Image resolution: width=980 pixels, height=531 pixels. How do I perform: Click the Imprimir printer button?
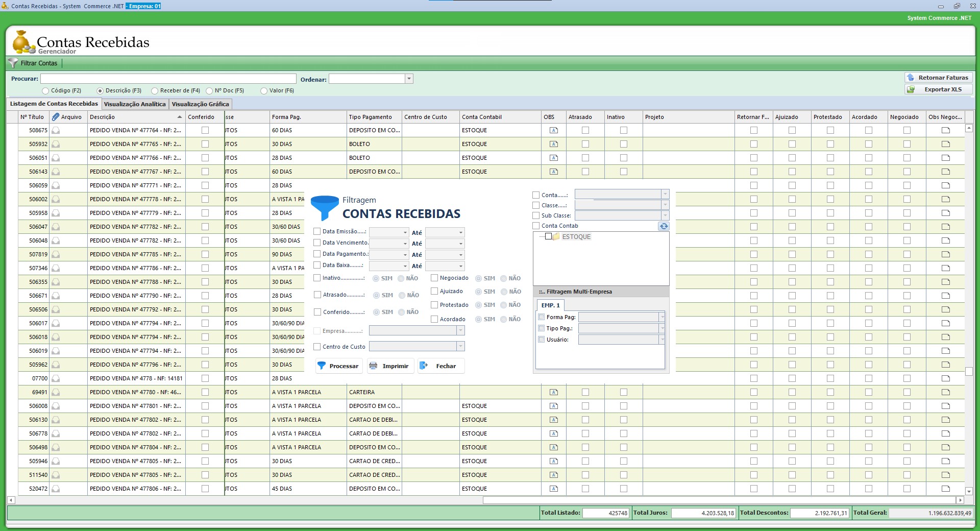(390, 366)
